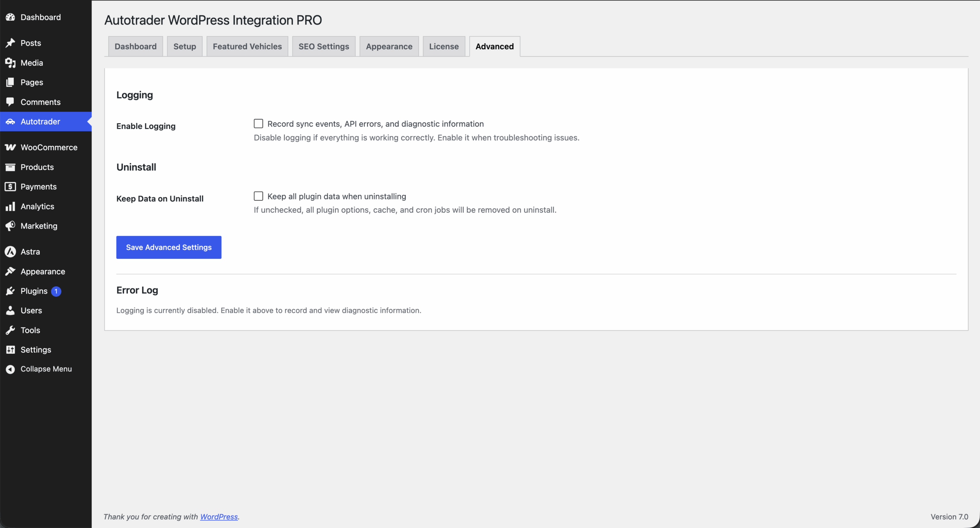Open the Media menu item
The image size is (980, 528).
[46, 63]
